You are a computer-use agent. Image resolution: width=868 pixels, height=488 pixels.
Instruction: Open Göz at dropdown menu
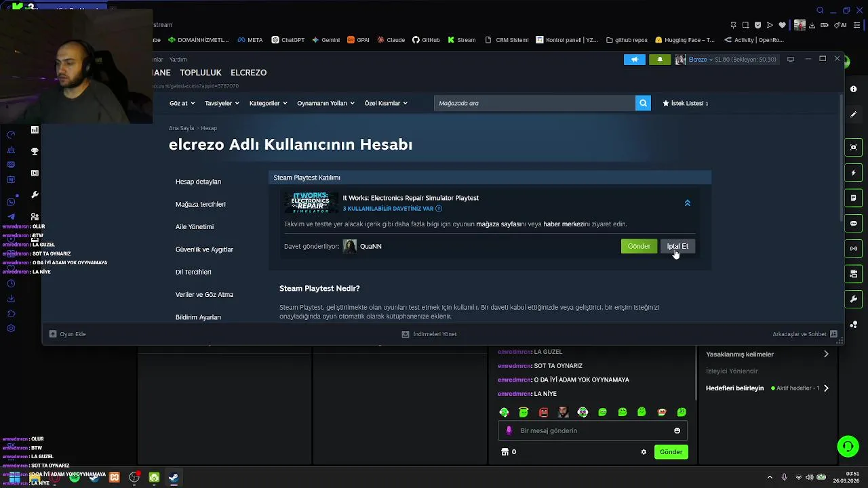click(182, 103)
